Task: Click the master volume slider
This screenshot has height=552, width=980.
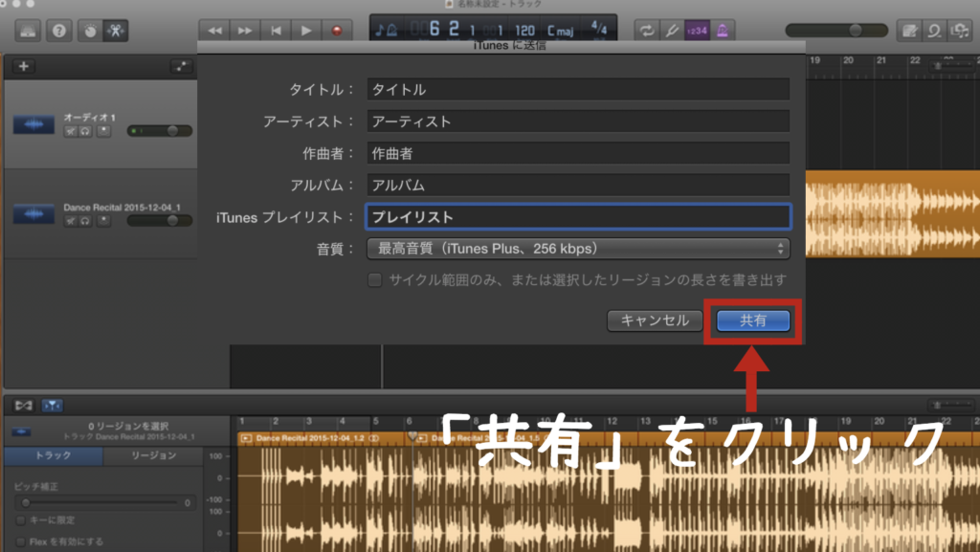Action: 836,31
